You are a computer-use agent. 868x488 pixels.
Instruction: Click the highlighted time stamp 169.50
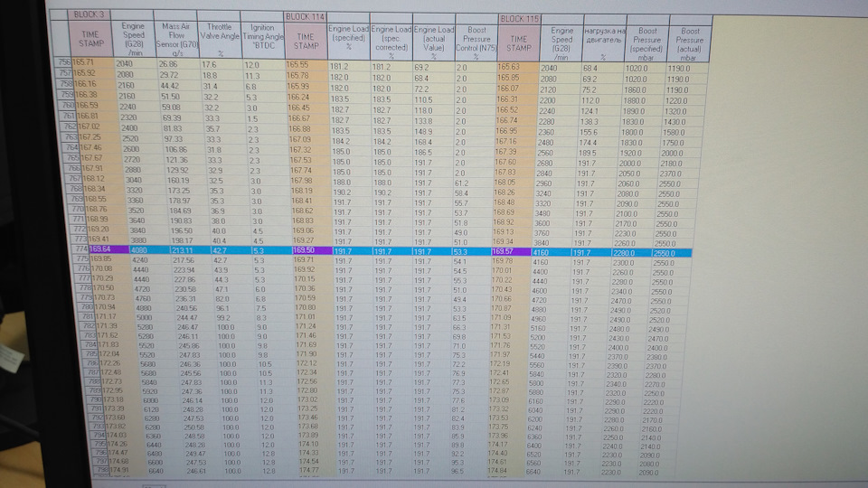point(304,250)
